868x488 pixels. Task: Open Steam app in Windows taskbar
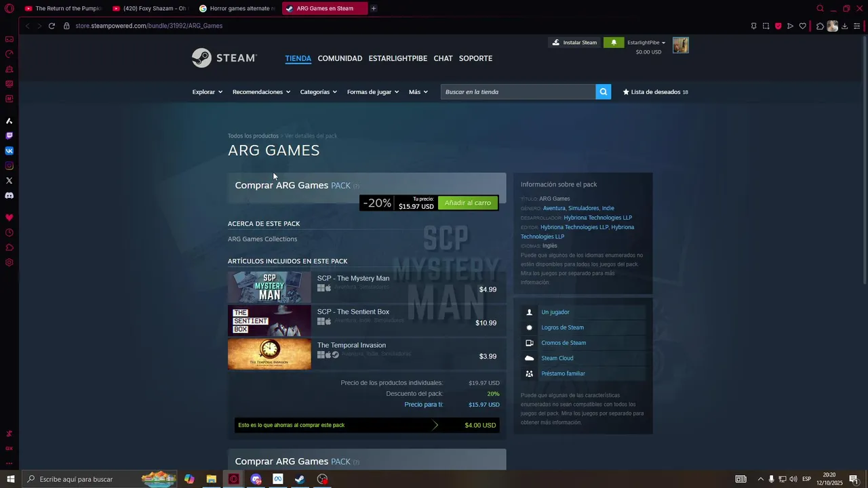pyautogui.click(x=300, y=479)
